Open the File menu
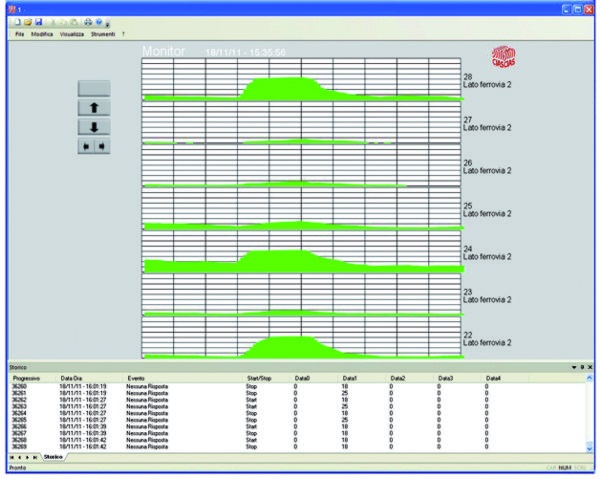 coord(19,34)
